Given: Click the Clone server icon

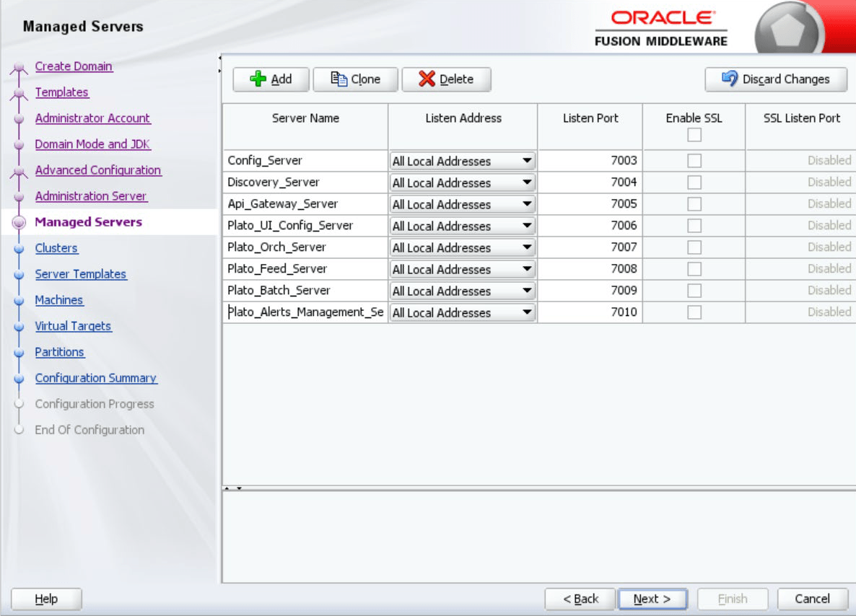Looking at the screenshot, I should tap(339, 79).
